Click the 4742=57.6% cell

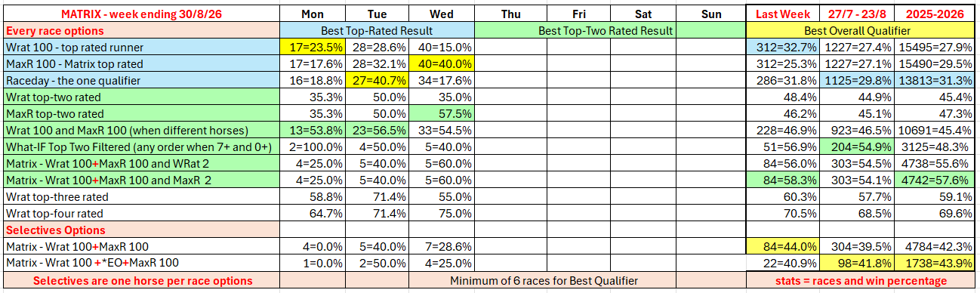tap(935, 180)
